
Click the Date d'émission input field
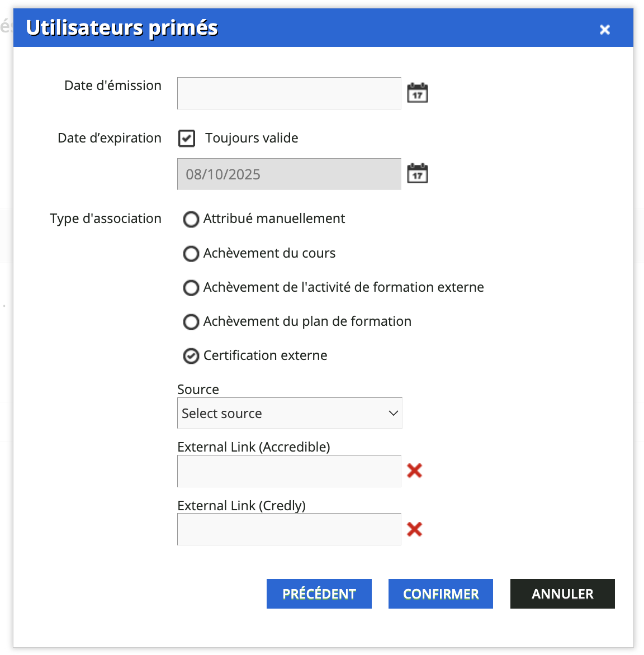(289, 93)
